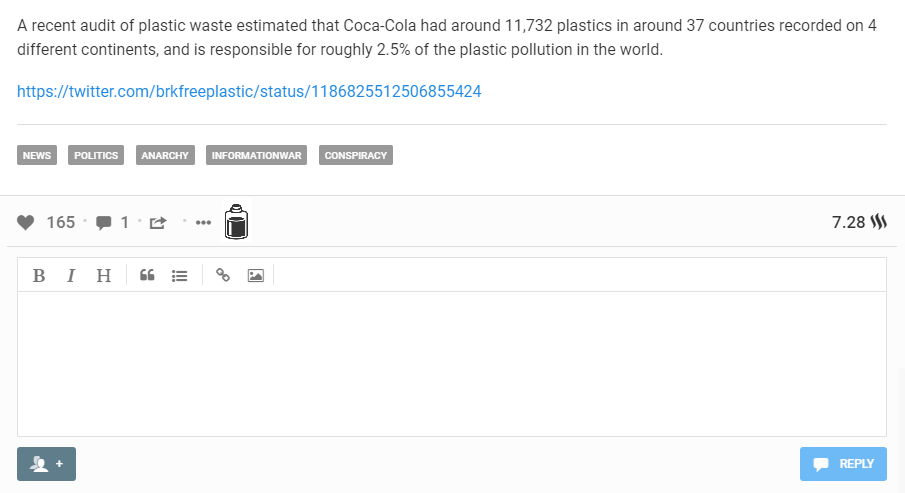
Task: Open the brkfreeplastic Twitter status link
Action: (x=249, y=91)
